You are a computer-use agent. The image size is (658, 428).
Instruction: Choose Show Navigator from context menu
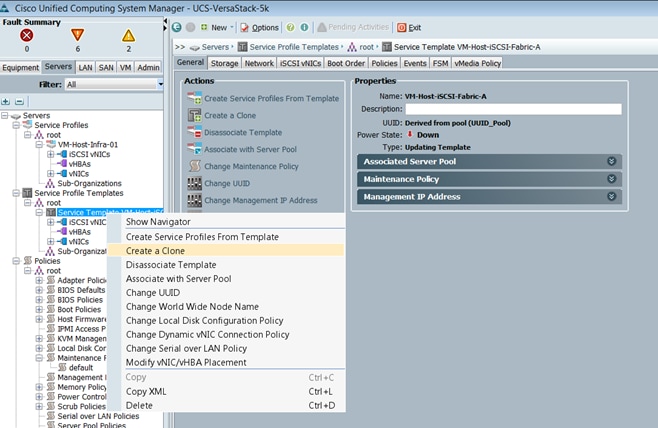pos(226,222)
